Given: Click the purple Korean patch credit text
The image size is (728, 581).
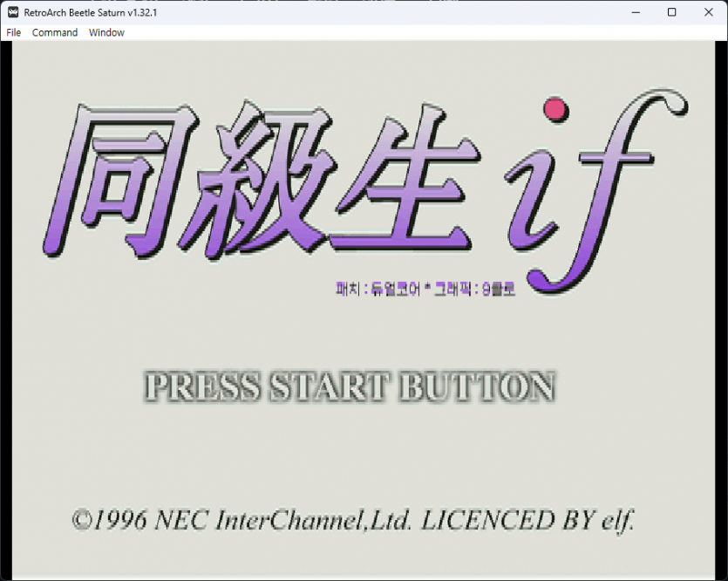Looking at the screenshot, I should pos(425,290).
